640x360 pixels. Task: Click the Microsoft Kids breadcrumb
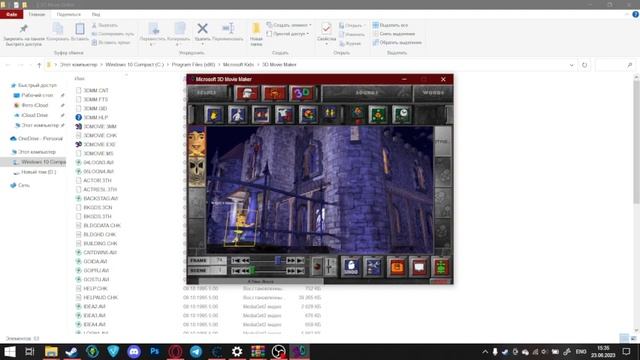238,65
